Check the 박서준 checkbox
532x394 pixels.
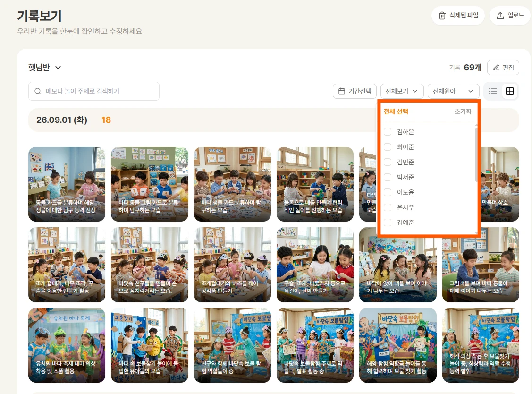pyautogui.click(x=388, y=177)
